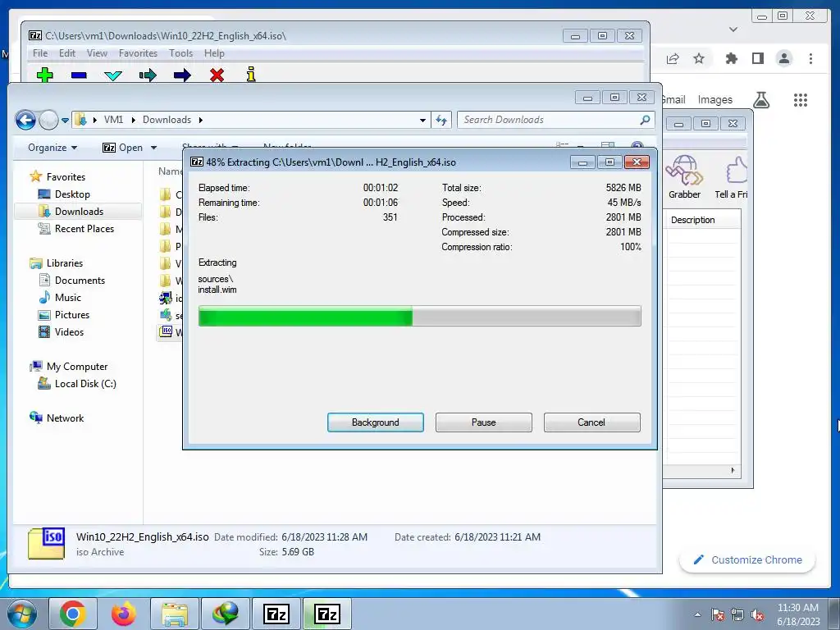Screen dimensions: 840x630
Task: Open Tools menu in 7-Zip
Action: tap(180, 53)
